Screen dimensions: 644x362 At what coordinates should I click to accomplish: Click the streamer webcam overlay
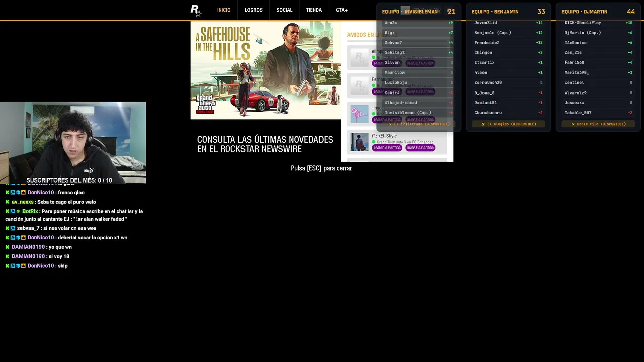click(x=73, y=142)
